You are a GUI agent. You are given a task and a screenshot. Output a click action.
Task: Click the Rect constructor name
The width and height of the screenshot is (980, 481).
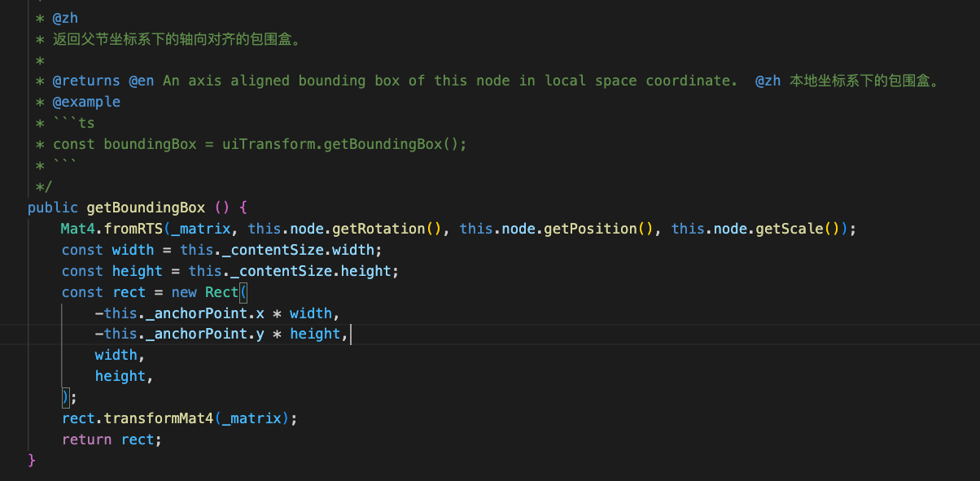pos(221,292)
